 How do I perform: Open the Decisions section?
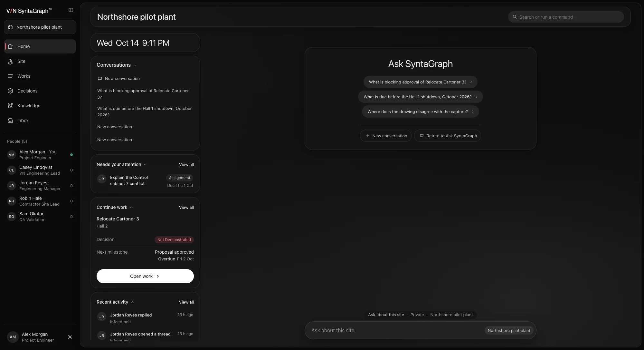pos(40,91)
